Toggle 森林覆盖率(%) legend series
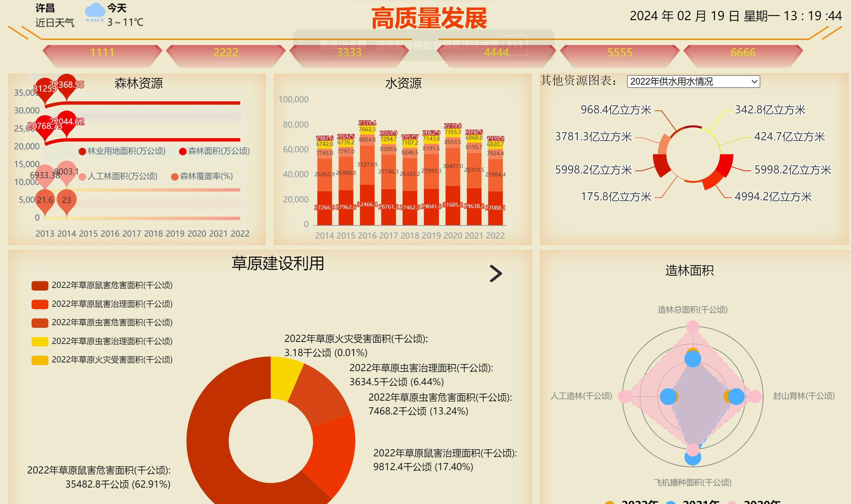This screenshot has height=504, width=851. (x=202, y=177)
